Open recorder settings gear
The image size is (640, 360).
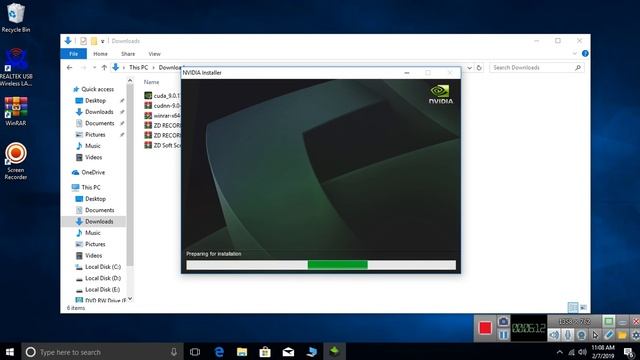pyautogui.click(x=636, y=335)
